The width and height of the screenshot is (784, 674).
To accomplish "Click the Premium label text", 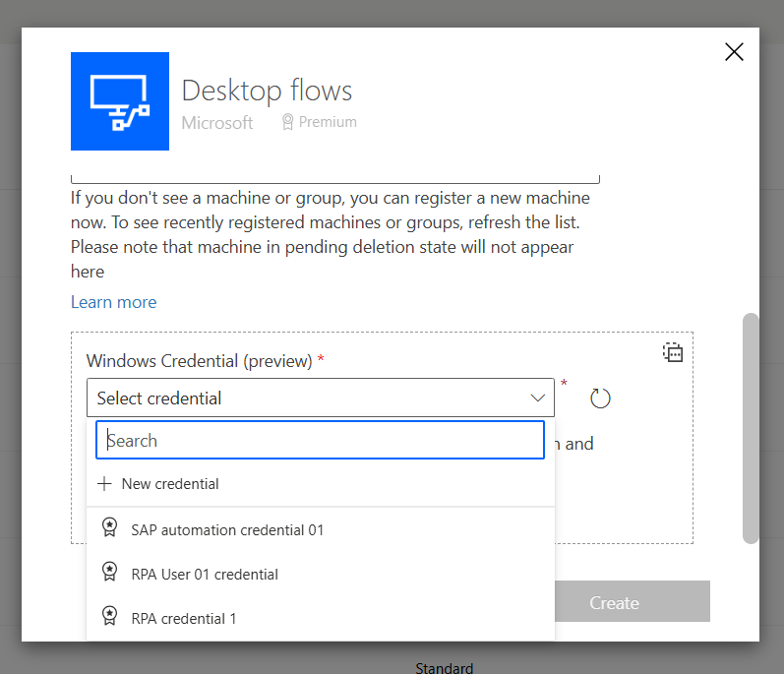I will 328,122.
